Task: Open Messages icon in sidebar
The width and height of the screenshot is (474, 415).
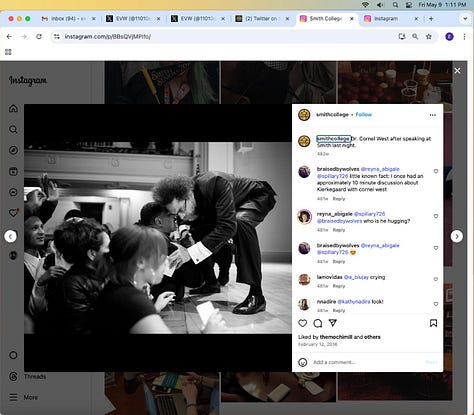Action: 13,192
